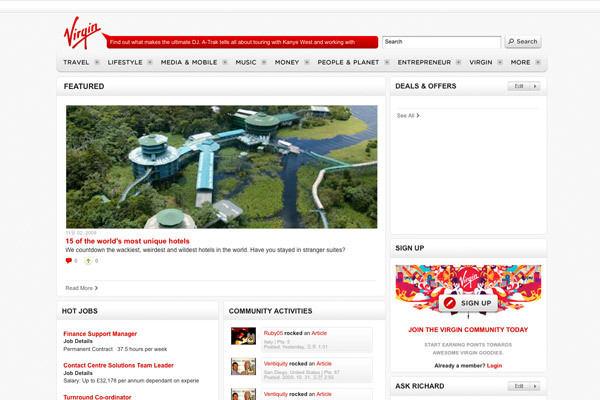The width and height of the screenshot is (600, 400).
Task: Expand the Music menu arrow
Action: 264,62
